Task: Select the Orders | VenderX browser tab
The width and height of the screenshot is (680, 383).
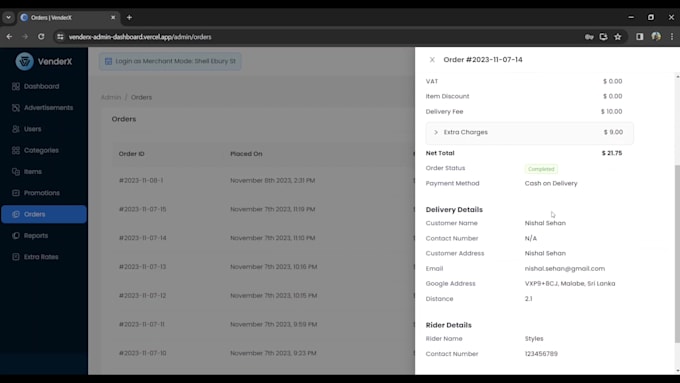Action: click(69, 17)
